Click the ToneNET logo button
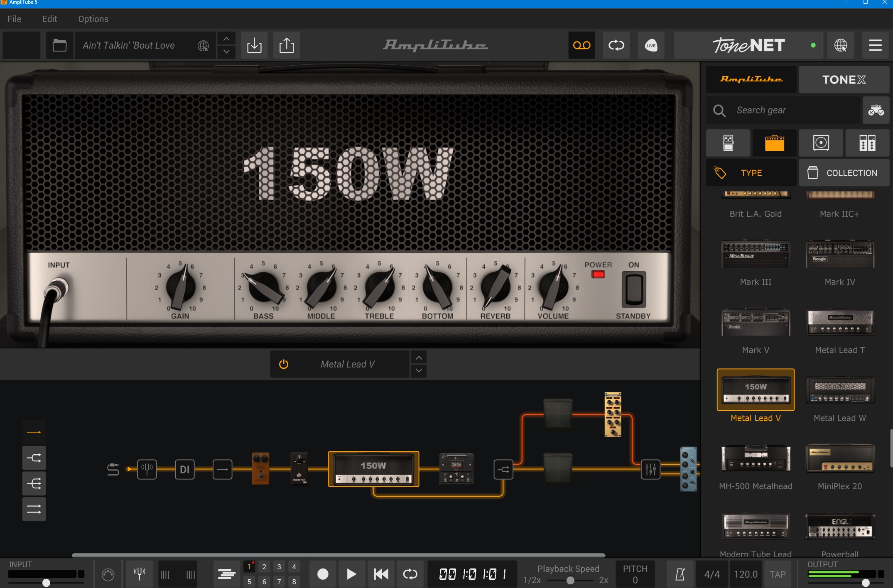Screen dimensions: 893x588 coord(748,45)
